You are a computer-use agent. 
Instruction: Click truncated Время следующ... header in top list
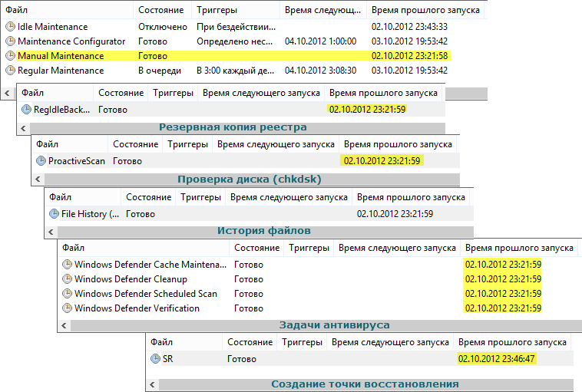click(323, 10)
